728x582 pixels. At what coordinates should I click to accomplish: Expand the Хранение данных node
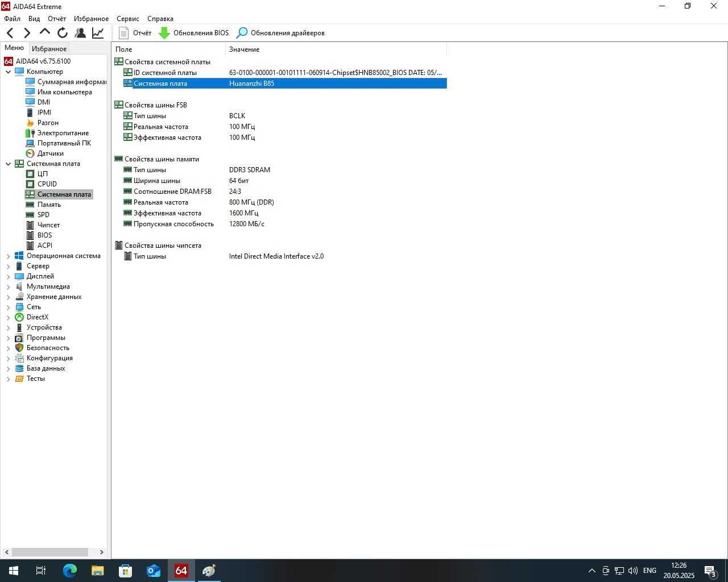point(8,297)
